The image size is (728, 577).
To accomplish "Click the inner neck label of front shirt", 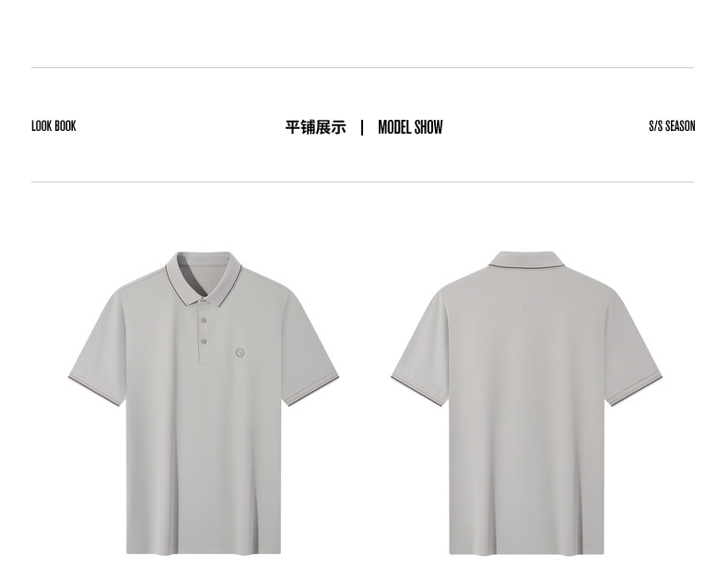I will pos(204,280).
